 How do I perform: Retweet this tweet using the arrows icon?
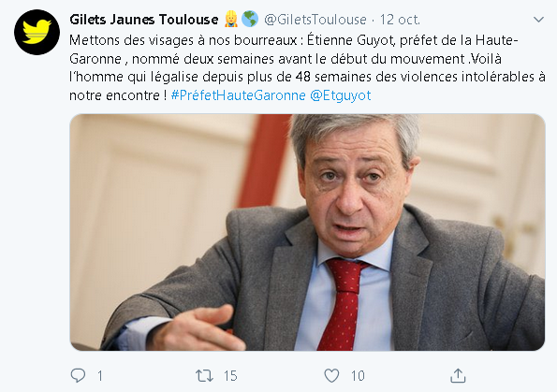(x=205, y=376)
